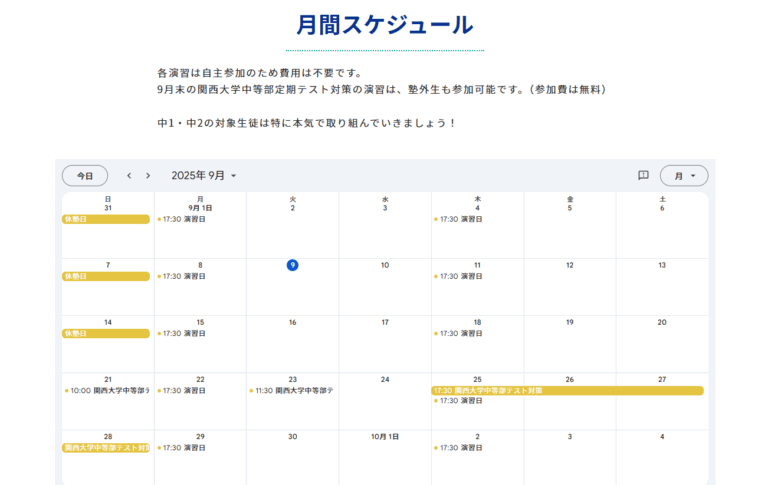768x485 pixels.
Task: Open 関西大学中等部テスト対策 bar on September 28
Action: 106,448
